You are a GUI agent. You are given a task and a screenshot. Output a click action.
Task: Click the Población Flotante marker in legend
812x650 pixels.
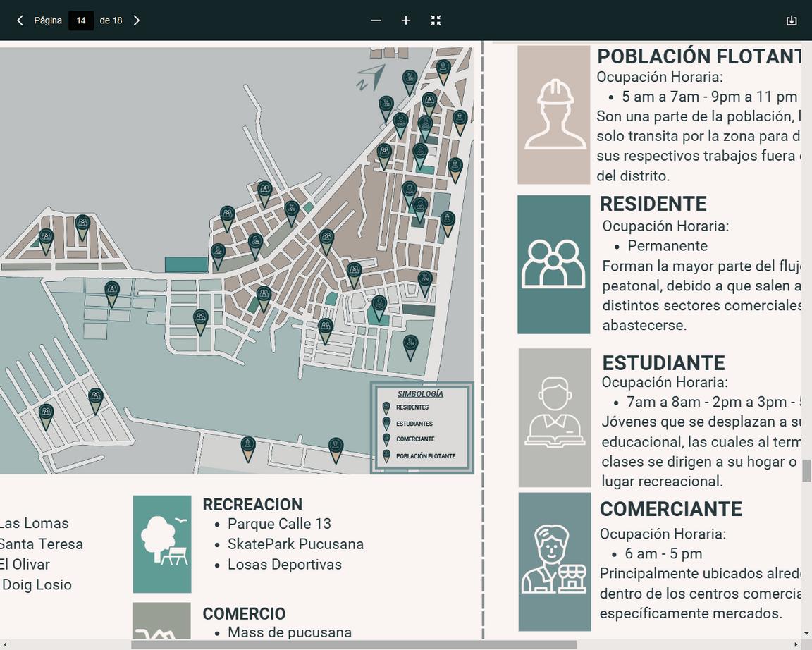386,456
